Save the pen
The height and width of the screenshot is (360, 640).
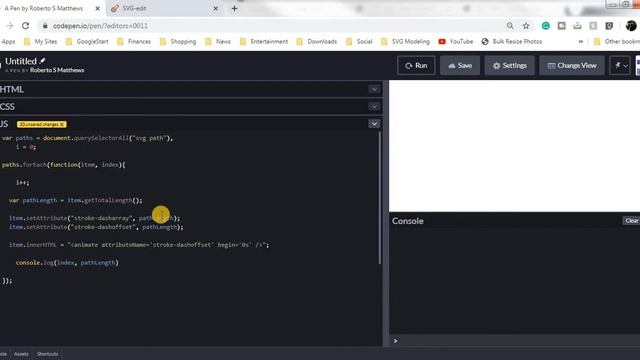tap(460, 65)
